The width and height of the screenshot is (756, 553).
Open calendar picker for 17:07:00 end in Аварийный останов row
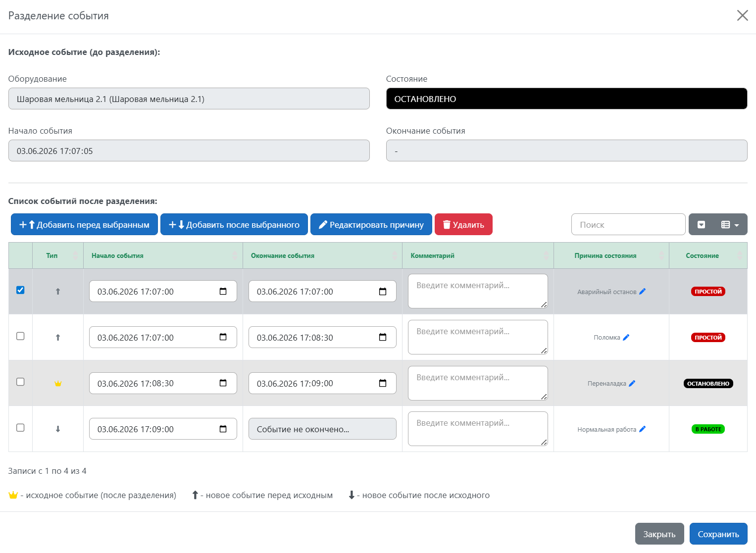[383, 291]
